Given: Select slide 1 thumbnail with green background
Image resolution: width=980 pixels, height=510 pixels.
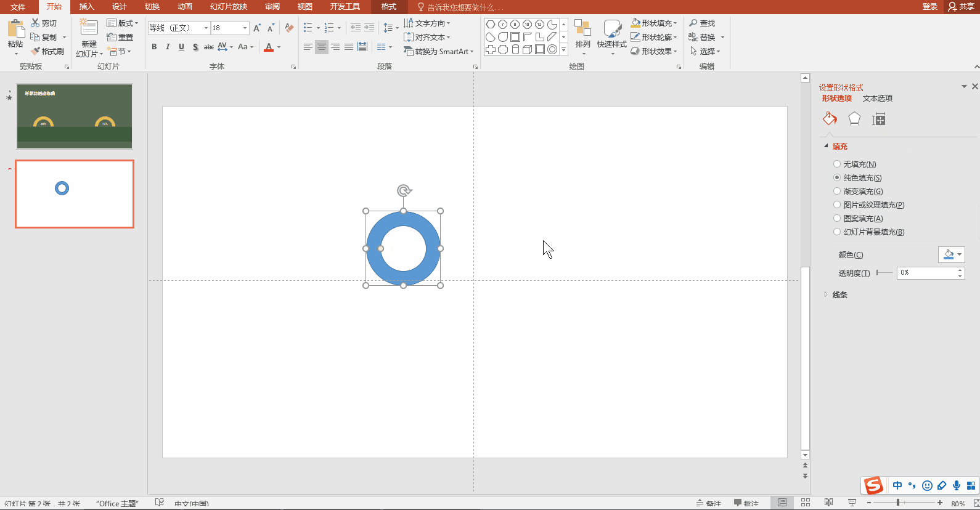Looking at the screenshot, I should point(75,116).
